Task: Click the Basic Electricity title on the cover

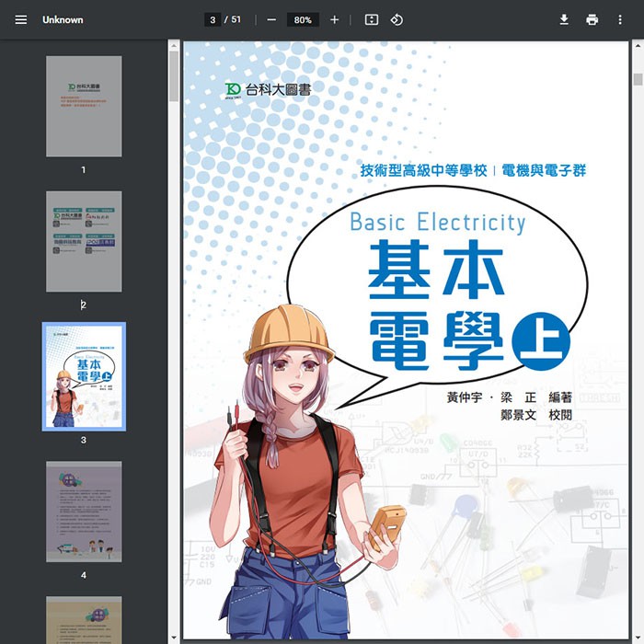Action: pyautogui.click(x=438, y=223)
